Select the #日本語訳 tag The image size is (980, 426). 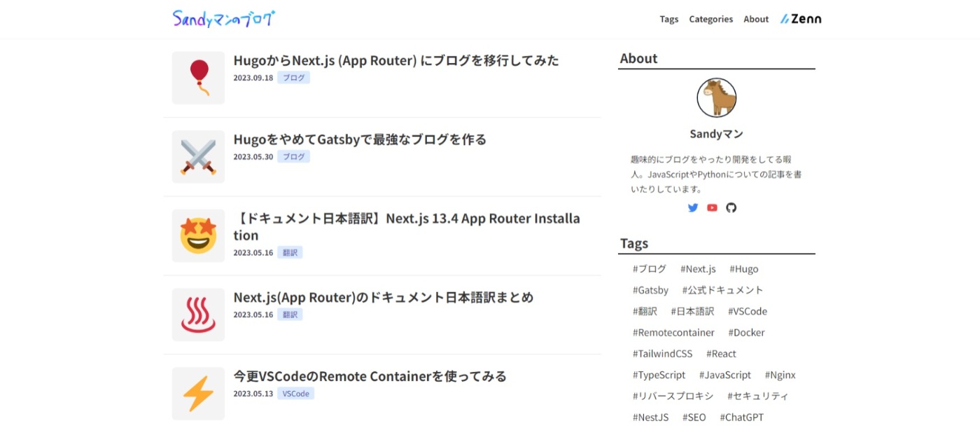[692, 311]
